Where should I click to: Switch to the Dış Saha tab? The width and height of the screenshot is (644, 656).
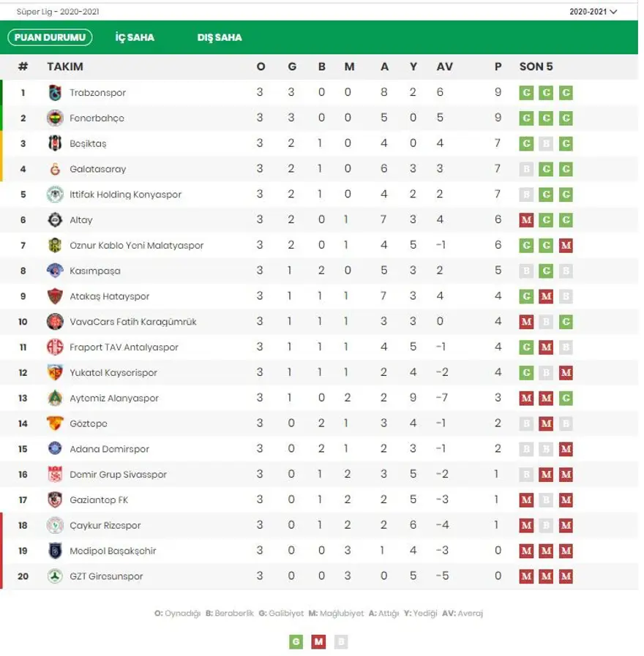point(220,37)
